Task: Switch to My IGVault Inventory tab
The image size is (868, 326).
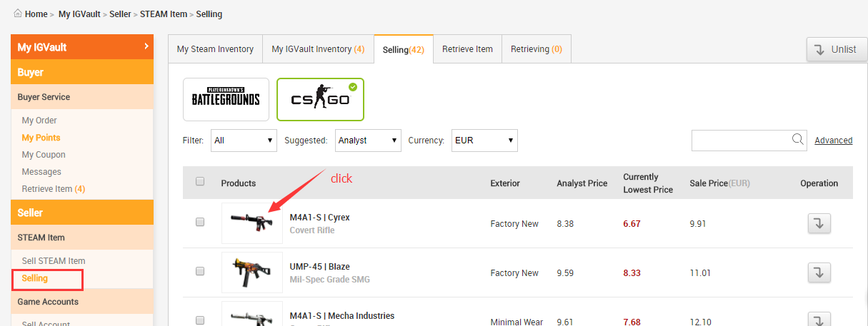Action: coord(318,49)
